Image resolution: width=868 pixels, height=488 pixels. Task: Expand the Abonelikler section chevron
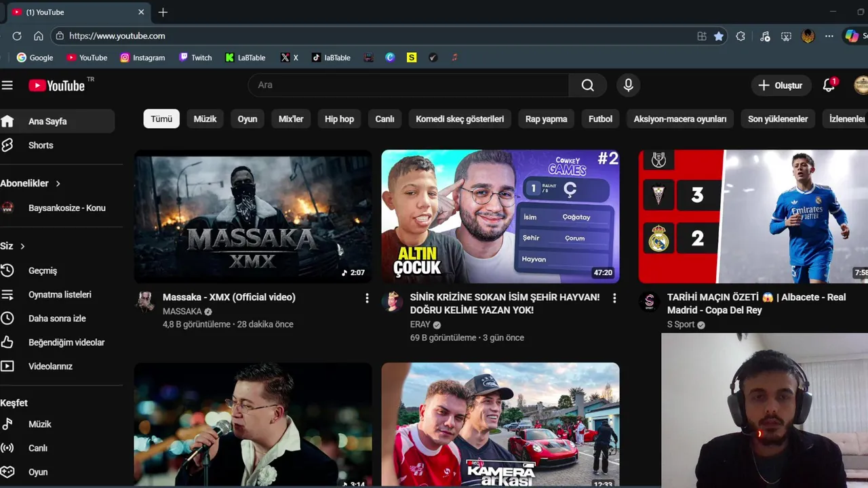coord(58,183)
